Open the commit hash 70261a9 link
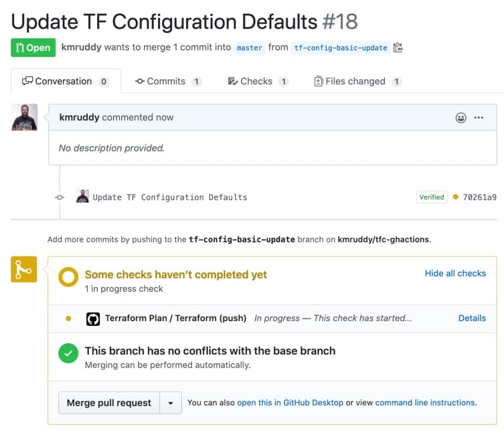Screen dimensions: 504x431 pos(479,197)
